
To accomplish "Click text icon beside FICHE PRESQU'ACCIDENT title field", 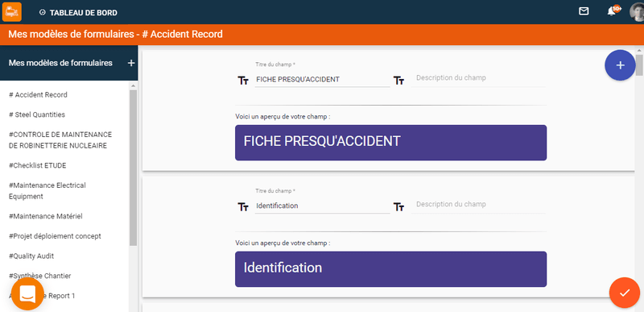I will tap(243, 81).
